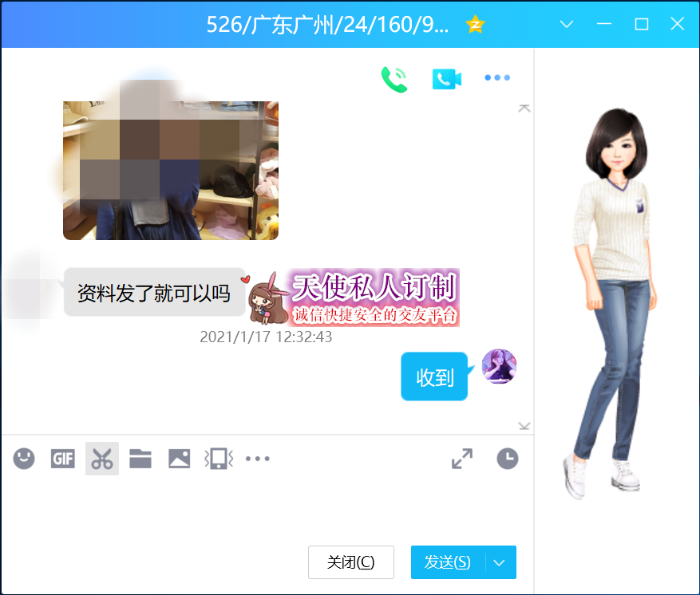Send a window shake nudge
Screen dimensions: 700x595
[219, 459]
